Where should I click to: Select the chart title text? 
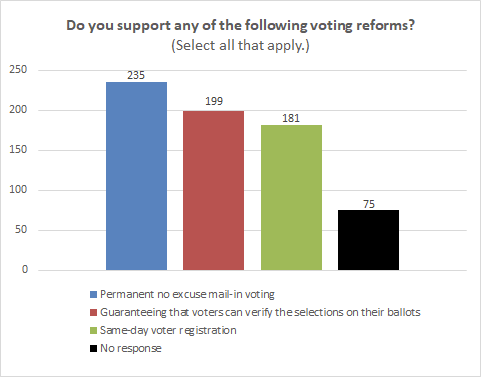(240, 26)
